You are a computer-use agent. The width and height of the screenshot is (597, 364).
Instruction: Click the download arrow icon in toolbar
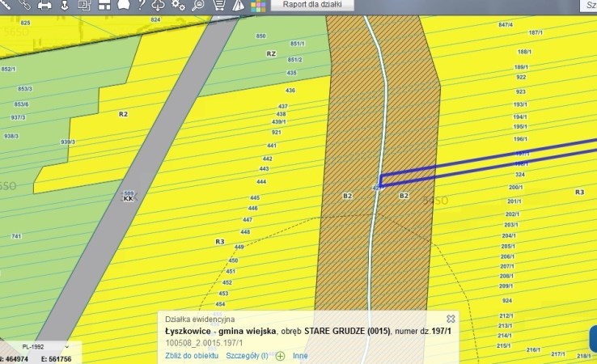tap(63, 5)
